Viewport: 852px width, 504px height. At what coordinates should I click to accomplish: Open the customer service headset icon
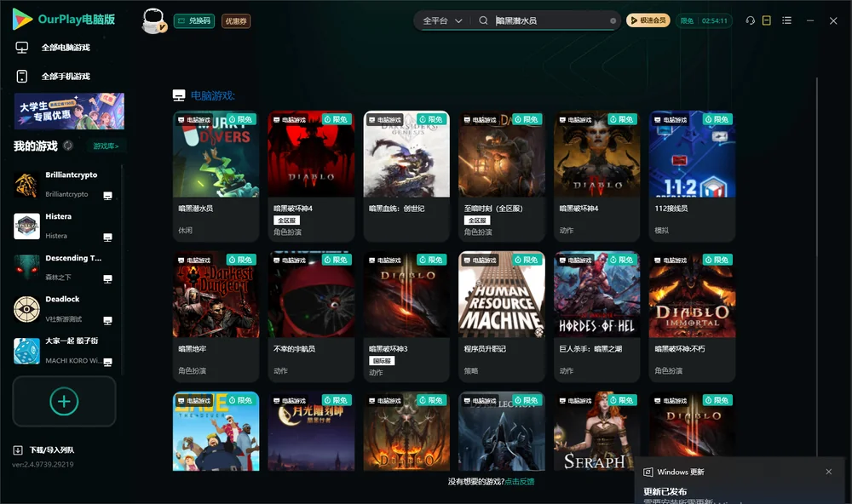pyautogui.click(x=750, y=20)
